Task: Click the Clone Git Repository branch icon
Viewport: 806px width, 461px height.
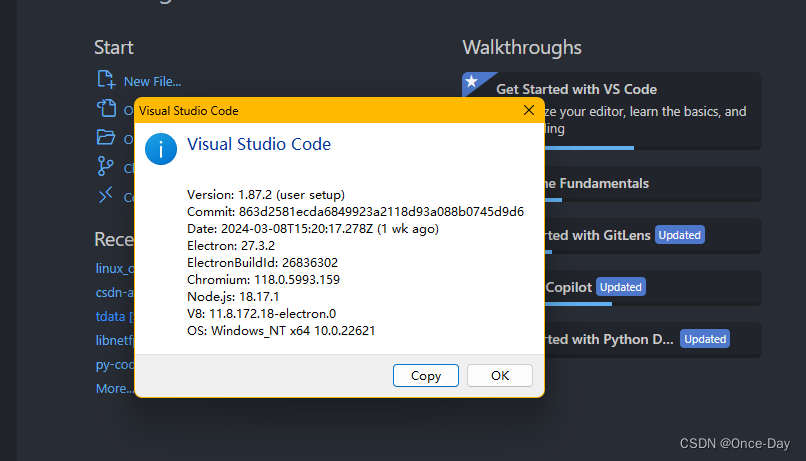Action: [105, 166]
